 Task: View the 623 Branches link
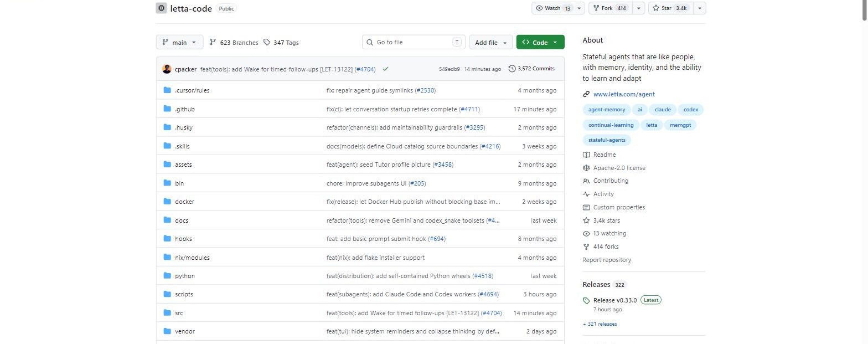234,43
